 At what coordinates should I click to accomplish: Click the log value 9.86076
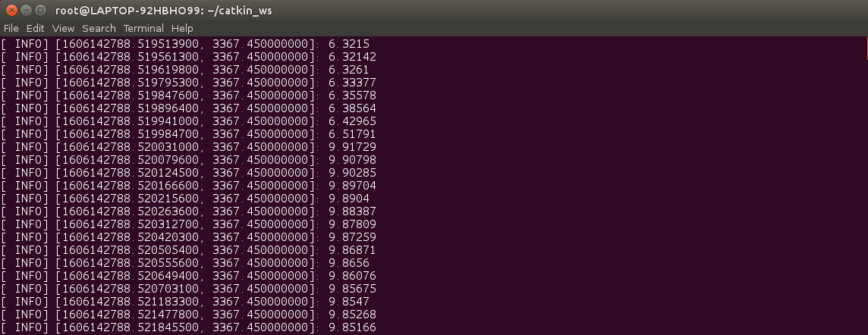click(352, 276)
